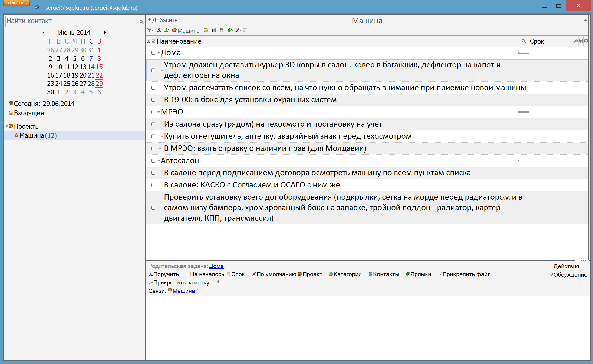Click the red assigned-to-me person filter
This screenshot has height=364, width=593.
(159, 30)
